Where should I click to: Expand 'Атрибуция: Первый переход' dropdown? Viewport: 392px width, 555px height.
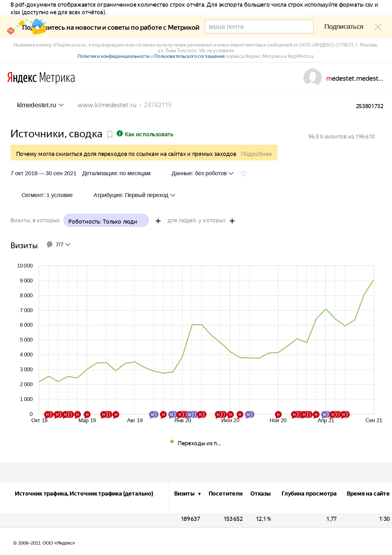(134, 195)
